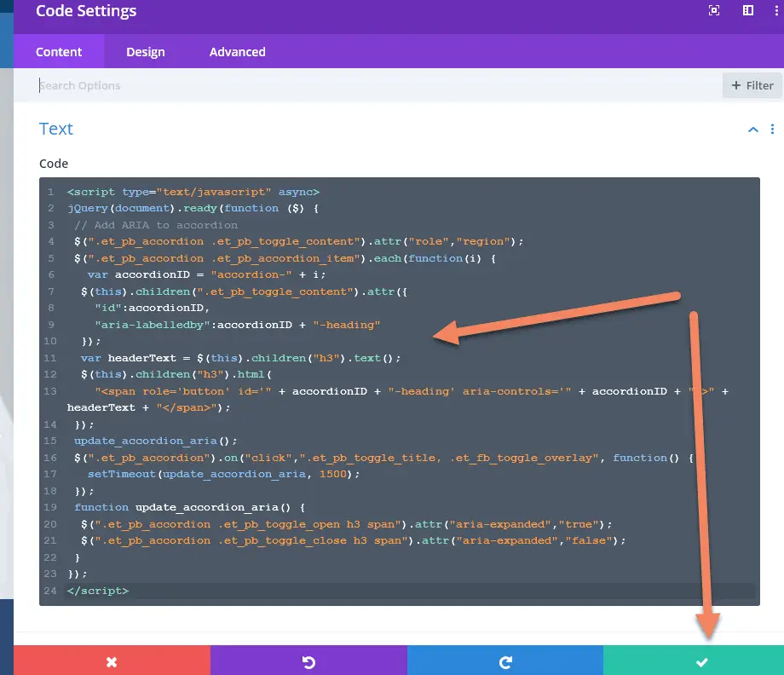
Task: Discard settings using the red X icon
Action: click(x=113, y=661)
